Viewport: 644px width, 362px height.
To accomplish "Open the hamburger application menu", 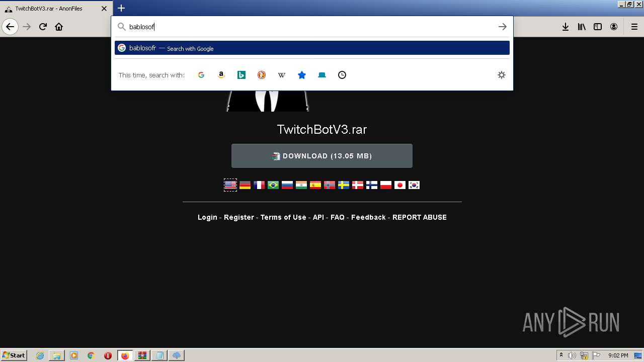I will pos(634,27).
